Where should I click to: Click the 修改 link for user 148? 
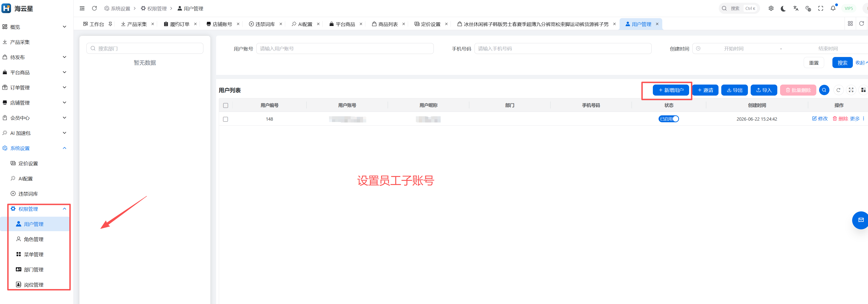pyautogui.click(x=820, y=119)
